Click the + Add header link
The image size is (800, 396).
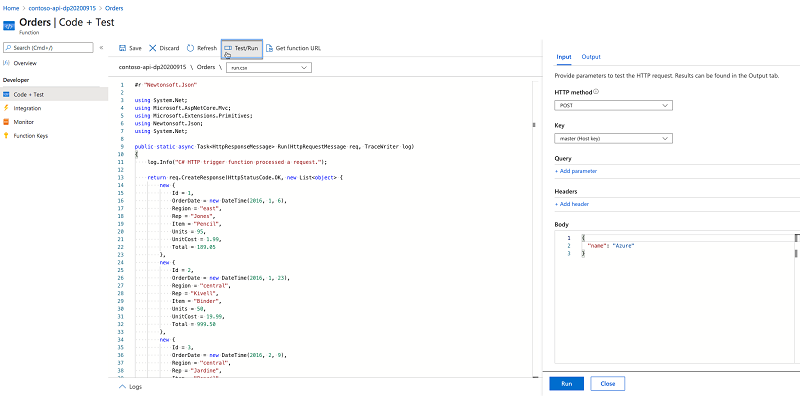(571, 204)
